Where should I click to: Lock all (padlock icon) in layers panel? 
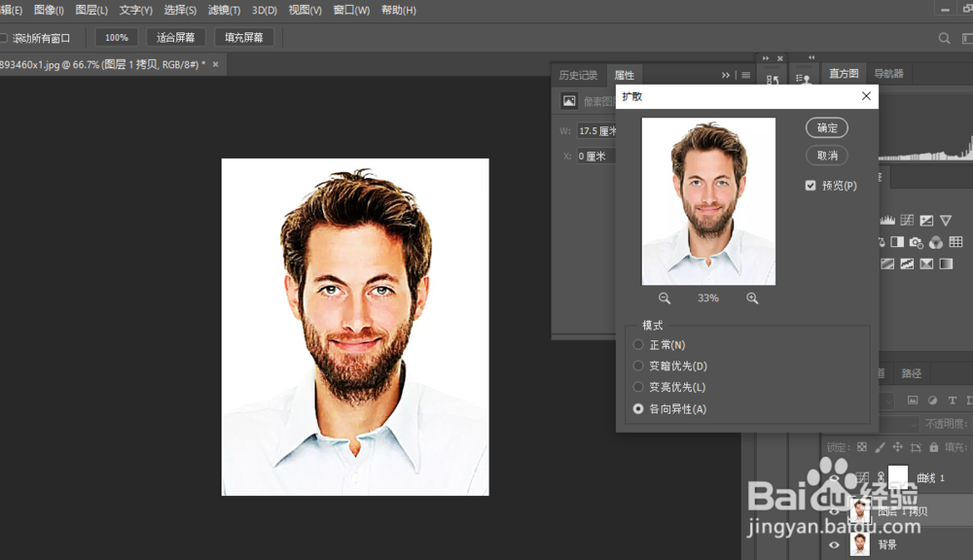tap(934, 447)
